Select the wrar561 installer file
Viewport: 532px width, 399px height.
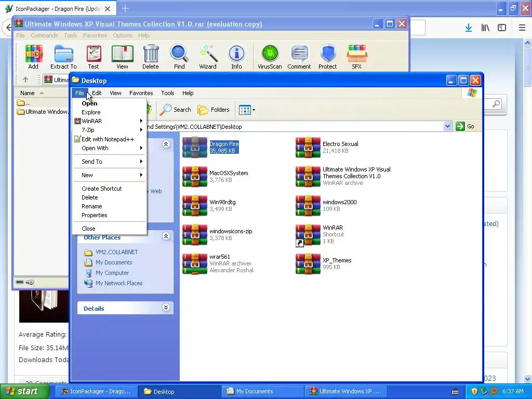[195, 263]
